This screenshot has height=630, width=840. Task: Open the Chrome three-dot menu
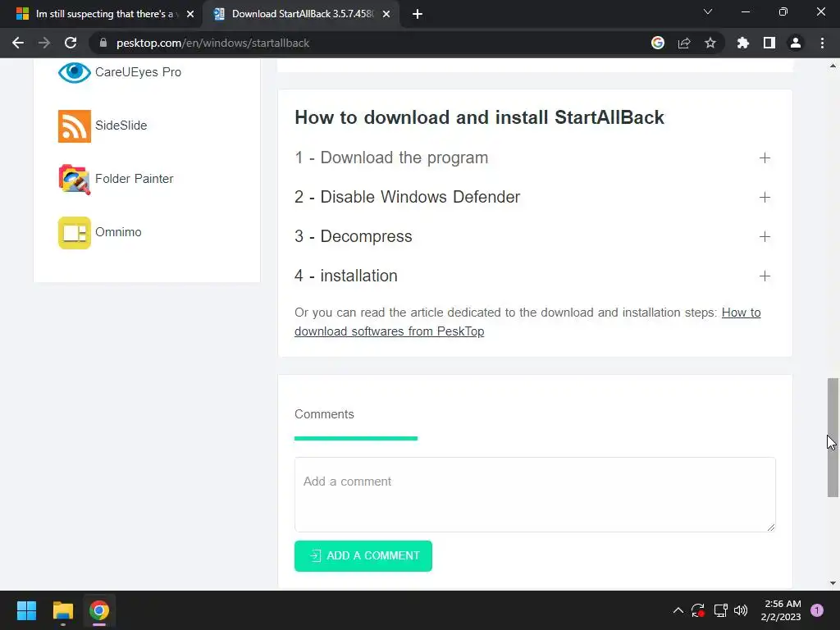pos(822,43)
